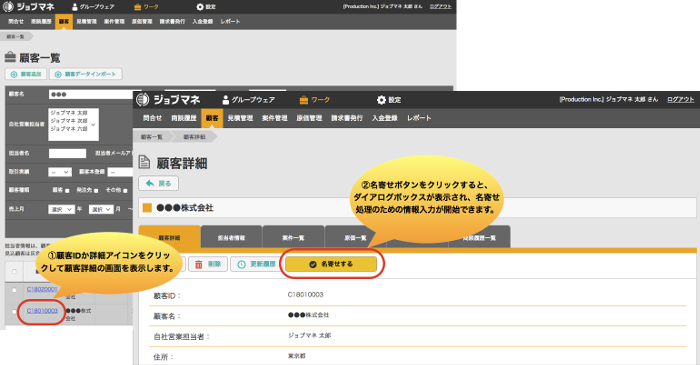Viewport: 700px width, 365px height.
Task: Open 見積管理 menu in the 顧客一覧 window
Action: [x=87, y=21]
